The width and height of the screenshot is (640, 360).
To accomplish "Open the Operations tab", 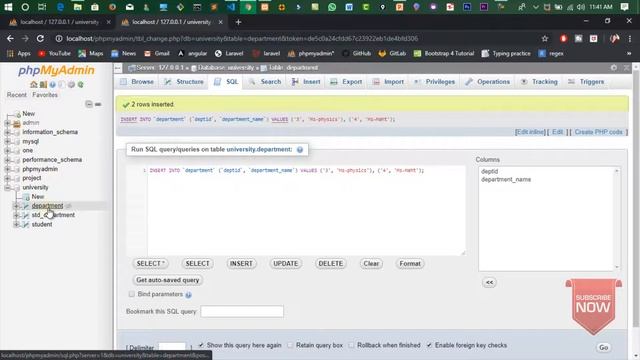I will click(488, 82).
